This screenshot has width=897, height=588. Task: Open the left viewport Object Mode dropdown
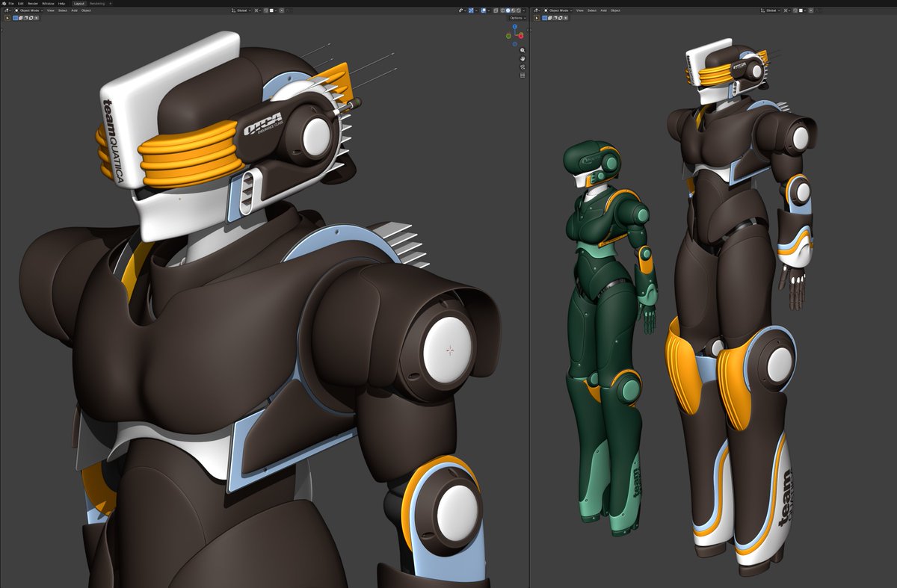coord(28,10)
